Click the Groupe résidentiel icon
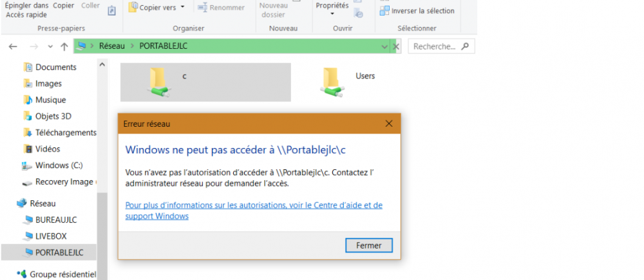Screen dimensions: 644x280 click(22, 274)
